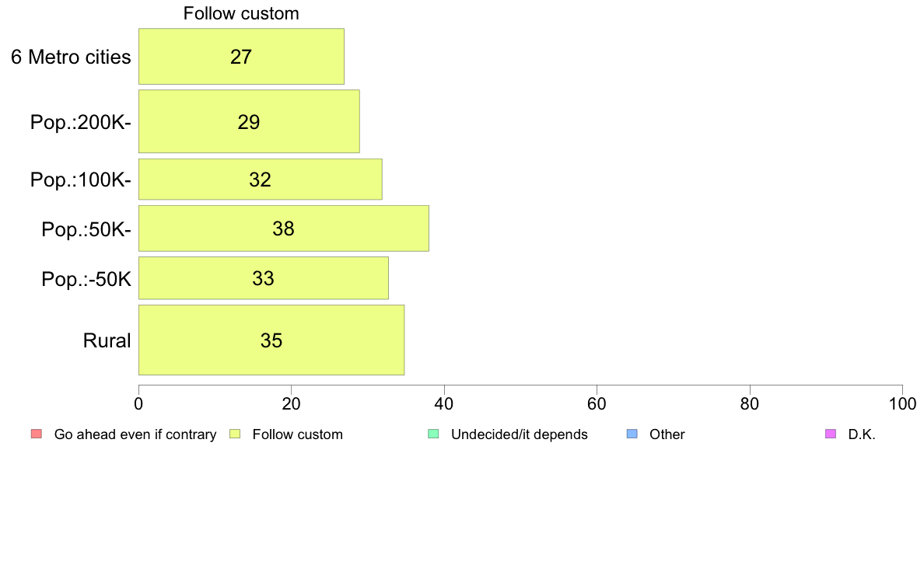Image resolution: width=924 pixels, height=572 pixels.
Task: Click the blue 'Other' legend swatch
Action: pyautogui.click(x=632, y=434)
